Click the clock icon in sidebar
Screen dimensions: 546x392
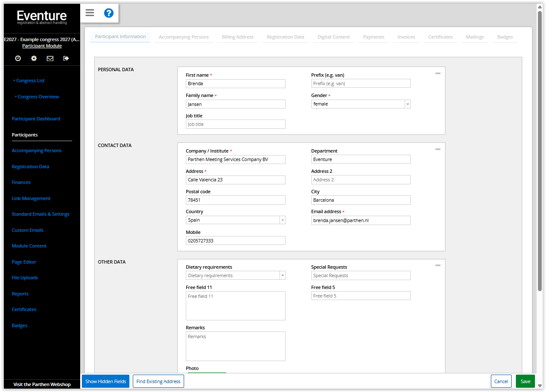click(18, 58)
